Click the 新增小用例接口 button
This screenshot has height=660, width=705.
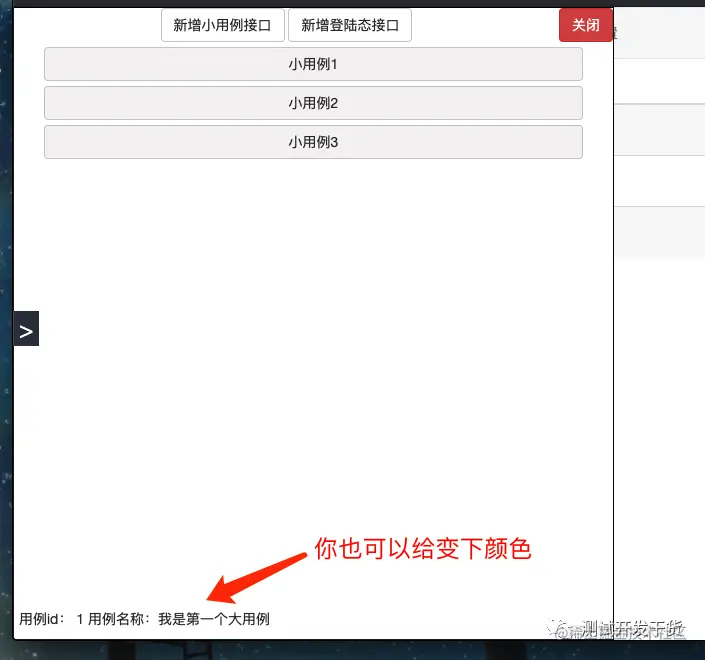click(223, 25)
